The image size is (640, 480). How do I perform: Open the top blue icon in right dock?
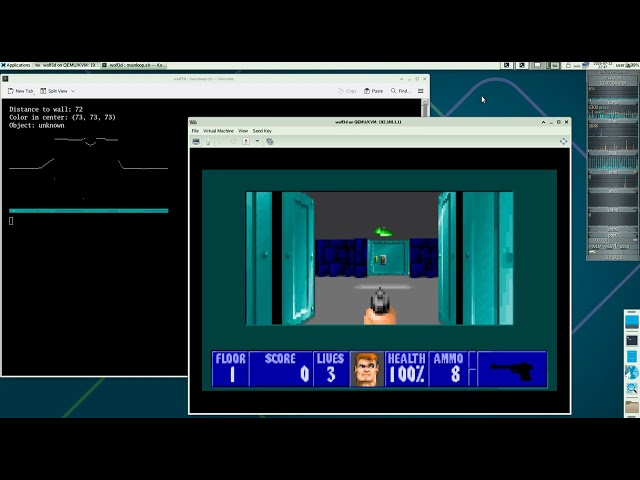[632, 322]
